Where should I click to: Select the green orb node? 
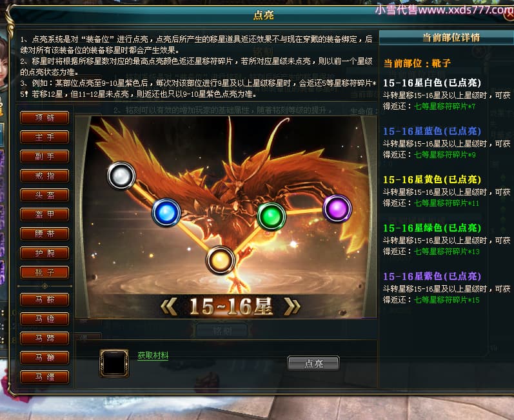[x=272, y=216]
